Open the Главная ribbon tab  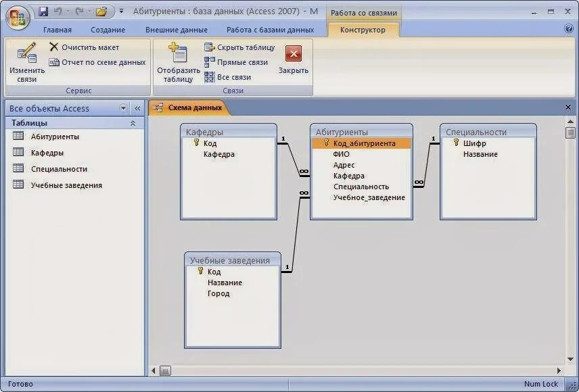(57, 30)
